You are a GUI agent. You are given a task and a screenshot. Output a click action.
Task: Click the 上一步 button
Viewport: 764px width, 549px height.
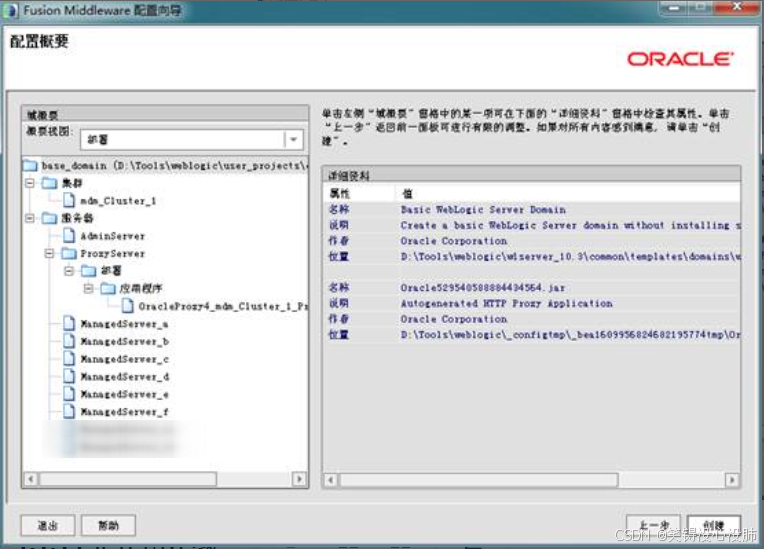coord(653,525)
